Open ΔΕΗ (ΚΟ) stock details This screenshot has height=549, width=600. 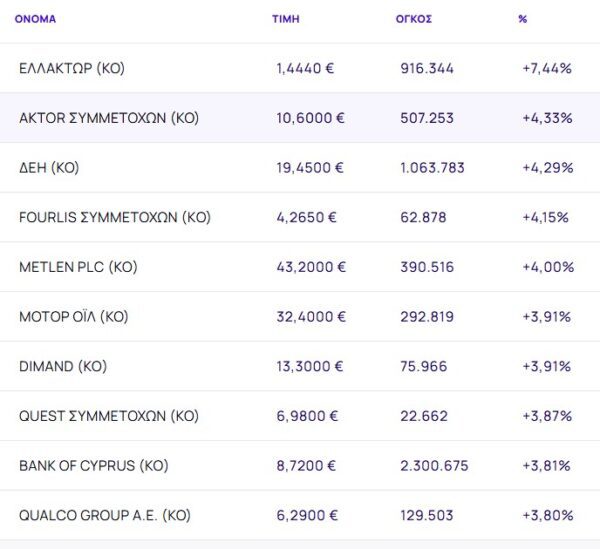click(49, 168)
